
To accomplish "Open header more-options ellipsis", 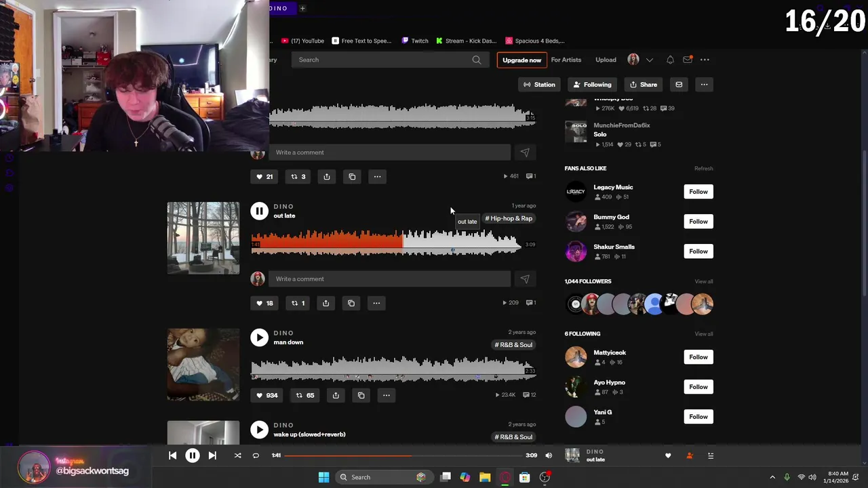I will (x=705, y=60).
